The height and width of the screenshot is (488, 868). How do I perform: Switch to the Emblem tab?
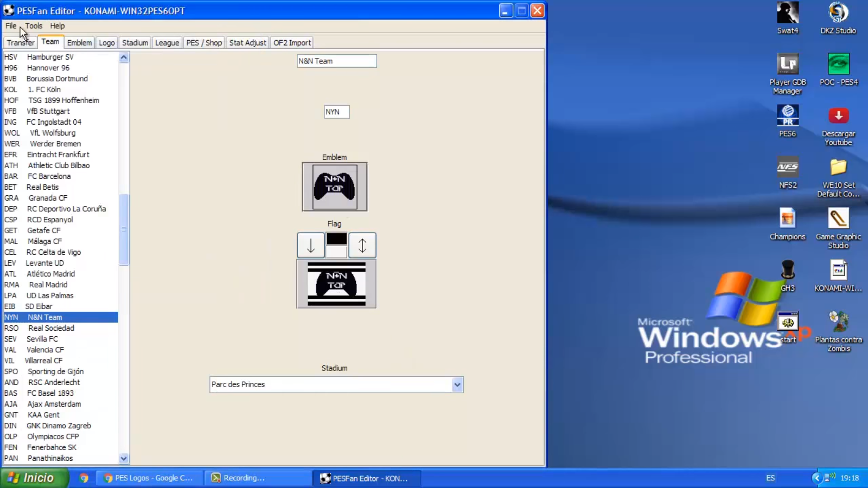79,42
